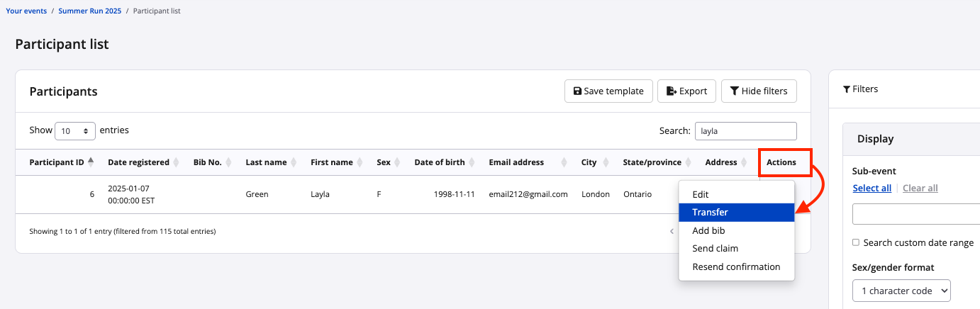Click the Export button

[x=686, y=91]
